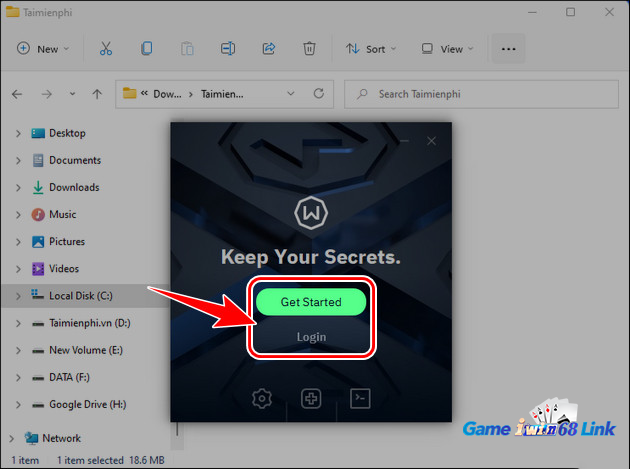630x469 pixels.
Task: Click the Copy icon in toolbar
Action: (x=147, y=48)
